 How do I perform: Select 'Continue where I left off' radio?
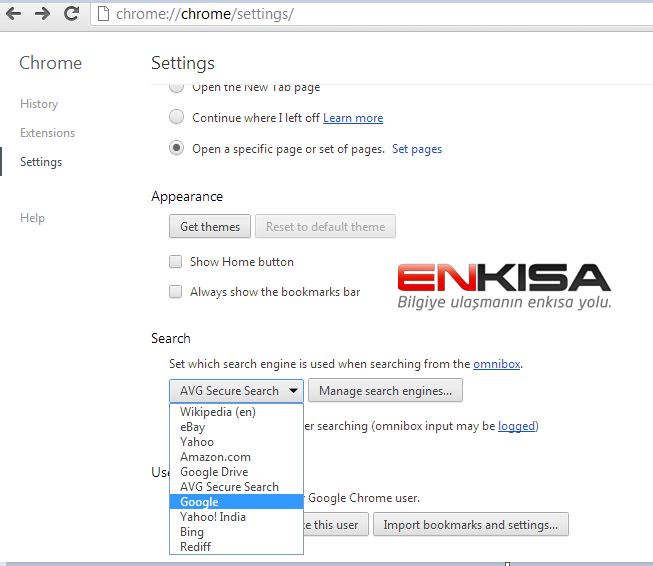click(x=176, y=117)
